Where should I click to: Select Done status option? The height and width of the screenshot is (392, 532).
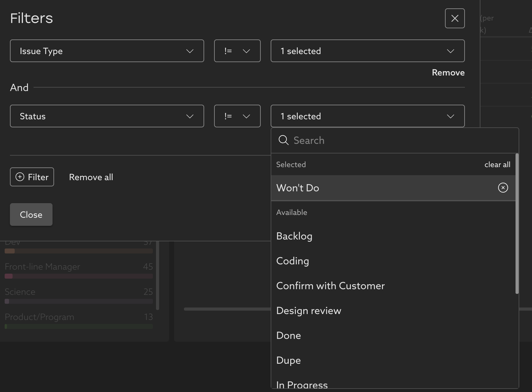288,335
